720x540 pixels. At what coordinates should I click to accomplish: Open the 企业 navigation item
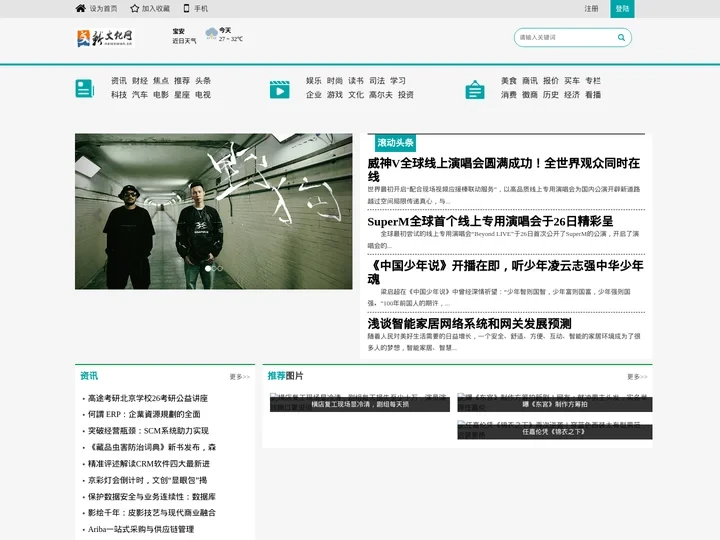tap(314, 95)
